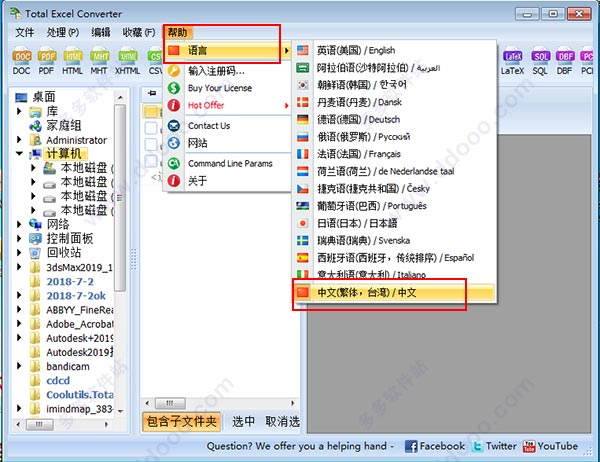This screenshot has height=462, width=600.
Task: Select 中文(繁体,台湾) language option
Action: pyautogui.click(x=394, y=292)
